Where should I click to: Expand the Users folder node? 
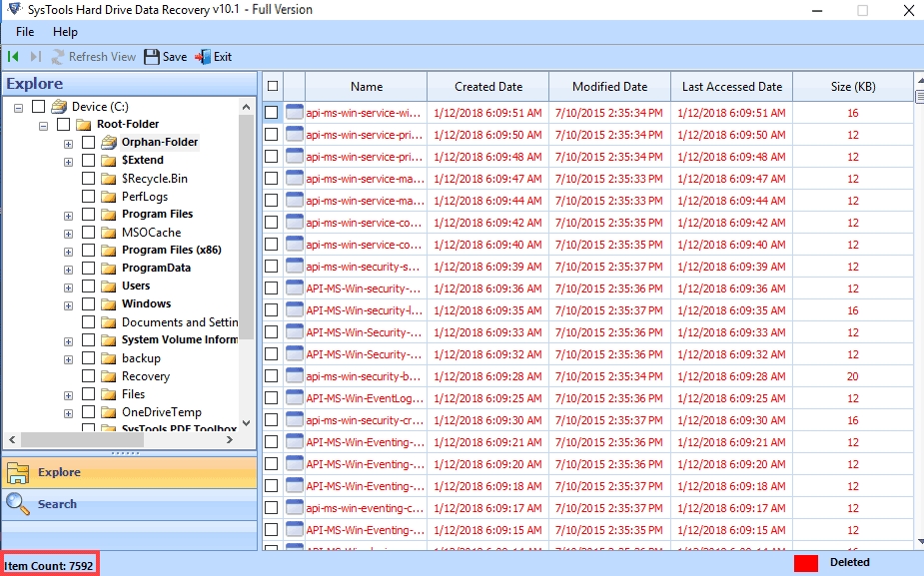coord(69,287)
